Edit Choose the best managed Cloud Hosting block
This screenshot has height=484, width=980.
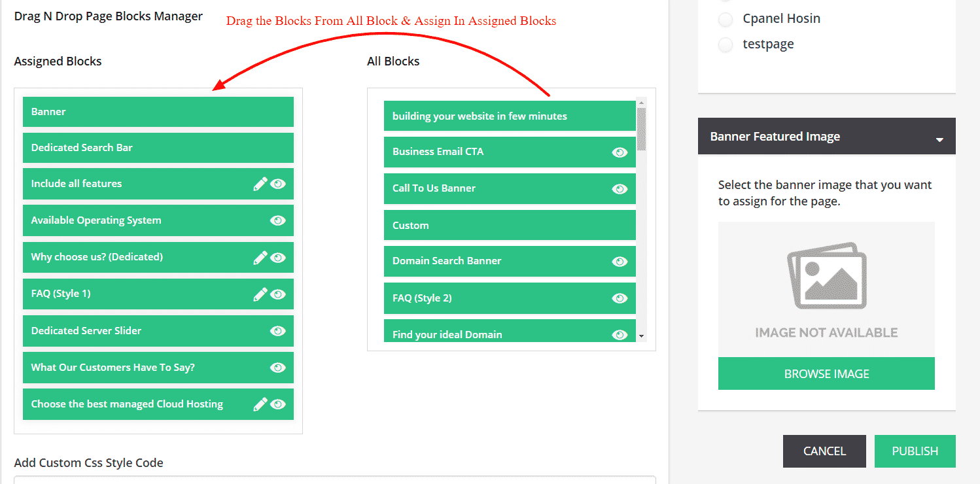[260, 404]
